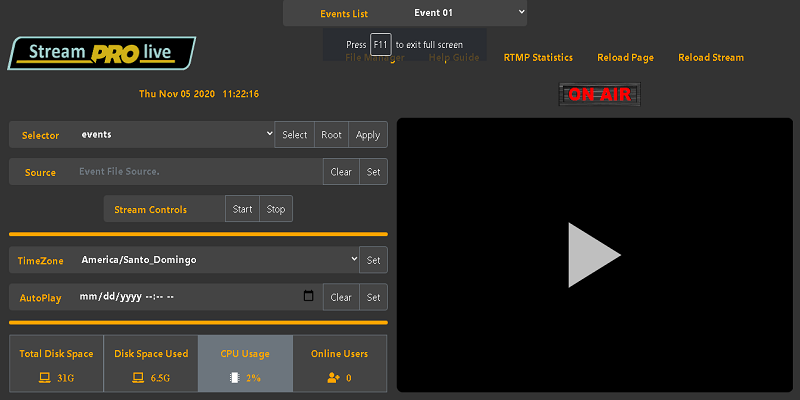Clear the Source field using Clear button

click(341, 172)
